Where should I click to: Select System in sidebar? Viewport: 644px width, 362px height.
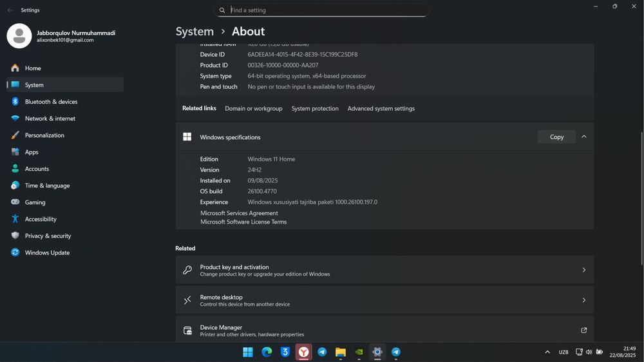click(x=65, y=84)
